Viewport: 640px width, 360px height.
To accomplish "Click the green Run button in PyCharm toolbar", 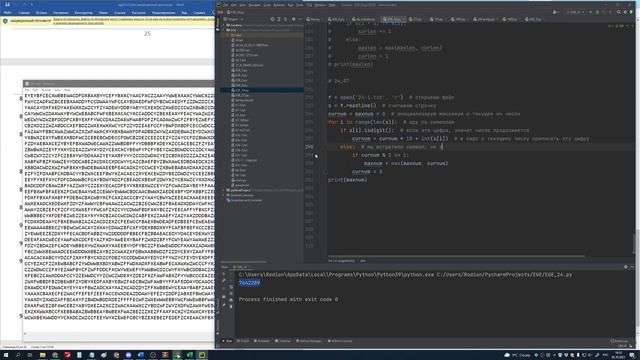I will (591, 12).
